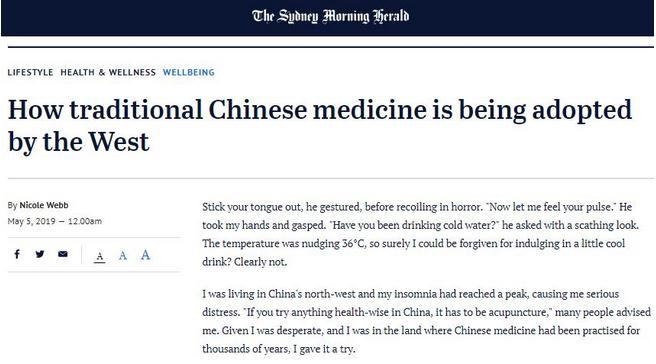Click the word 'acupuncture' in the article
Screen dimensions: 656x364
518,312
